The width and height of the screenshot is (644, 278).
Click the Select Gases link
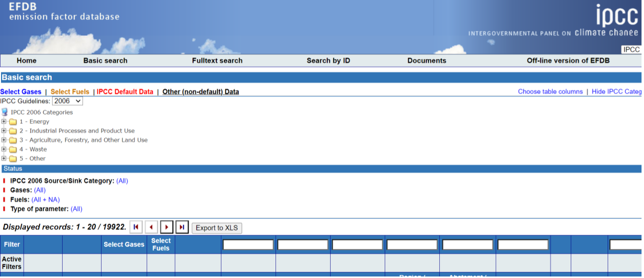pyautogui.click(x=21, y=92)
